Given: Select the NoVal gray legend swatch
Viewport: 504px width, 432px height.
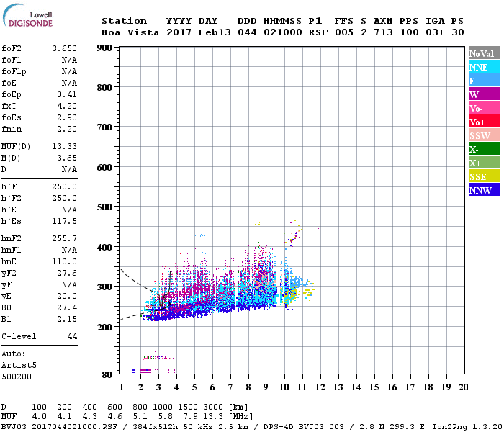Looking at the screenshot, I should 484,53.
